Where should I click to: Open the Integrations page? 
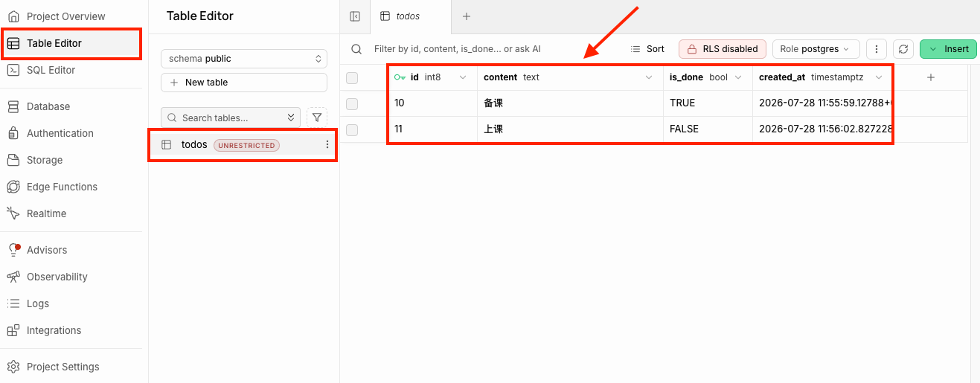coord(54,330)
